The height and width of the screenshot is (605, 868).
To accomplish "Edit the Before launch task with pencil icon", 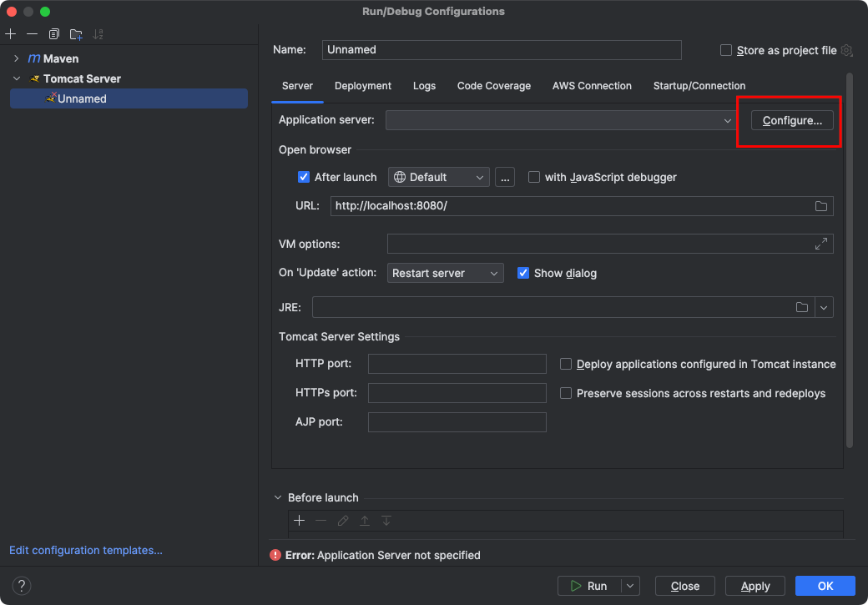I will [343, 521].
